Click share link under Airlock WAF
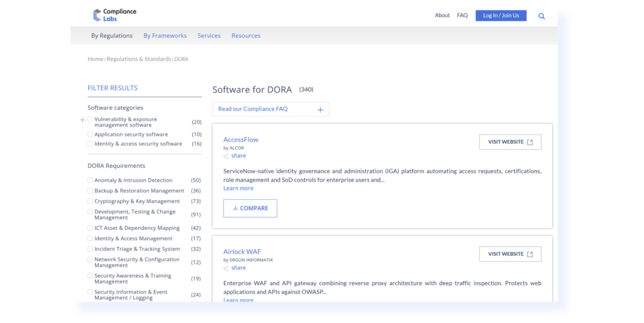 (x=238, y=268)
